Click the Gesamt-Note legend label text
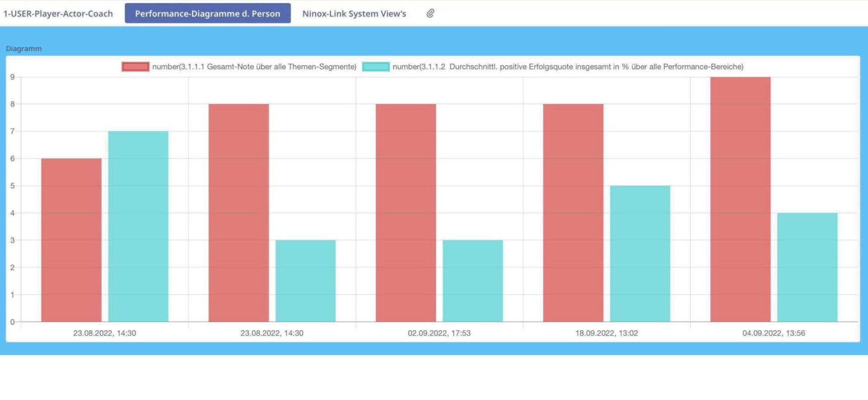The height and width of the screenshot is (400, 868). pyautogui.click(x=254, y=67)
